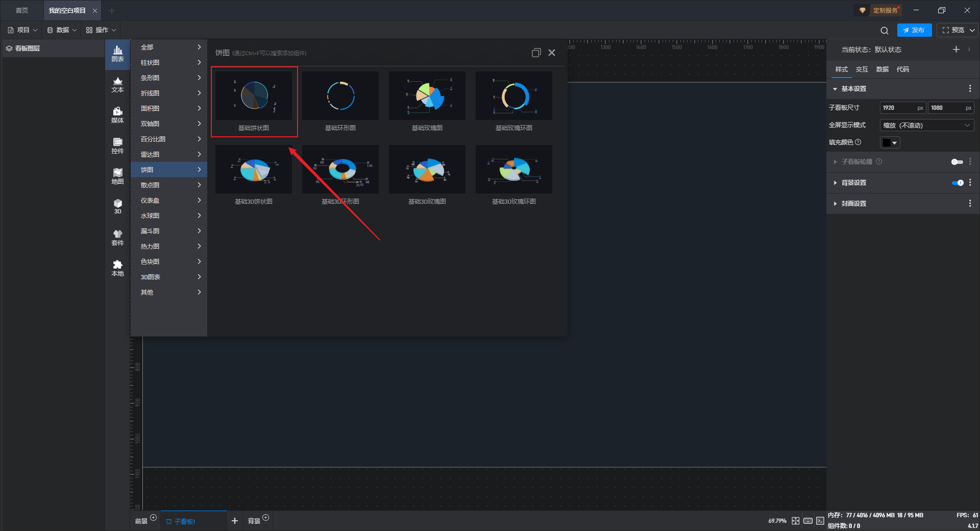Add a 背景 layer with its plus icon
The image size is (980, 531).
point(265,517)
